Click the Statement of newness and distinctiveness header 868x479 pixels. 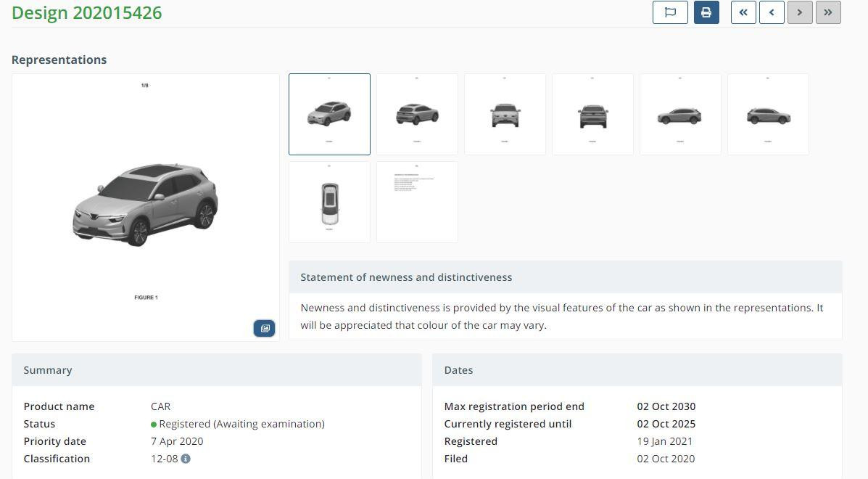click(x=406, y=277)
